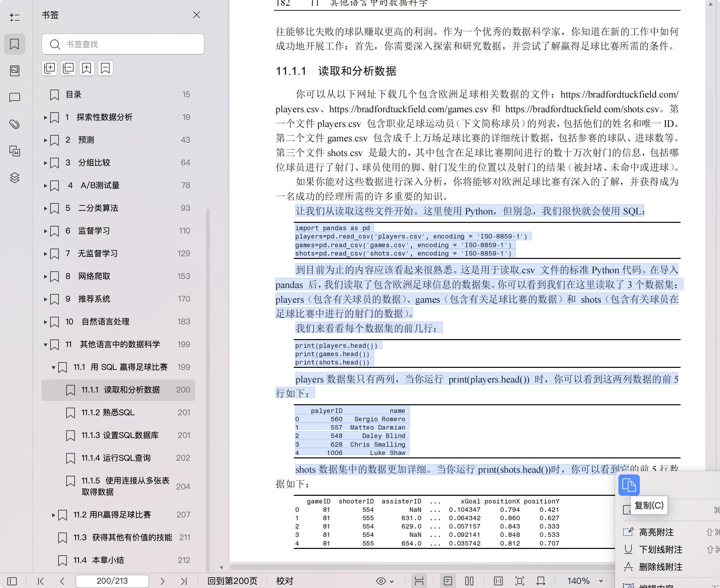Screen dimensions: 720x588
Task: Click the 'import pandas as pd' code line
Action: pyautogui.click(x=332, y=228)
